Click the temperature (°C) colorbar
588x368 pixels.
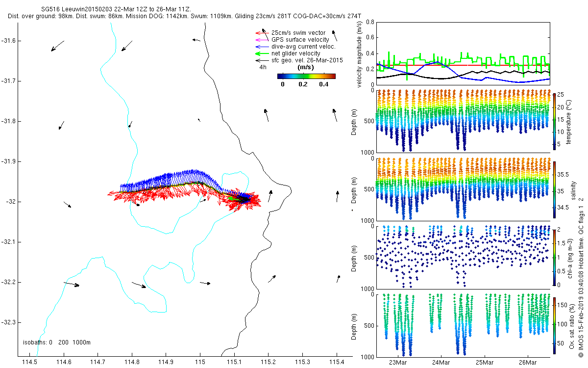(x=554, y=121)
